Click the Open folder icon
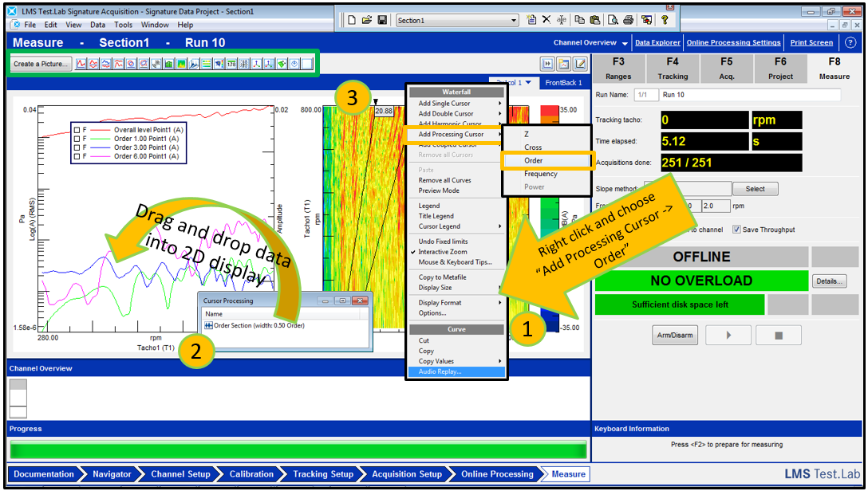The height and width of the screenshot is (491, 868). 366,20
